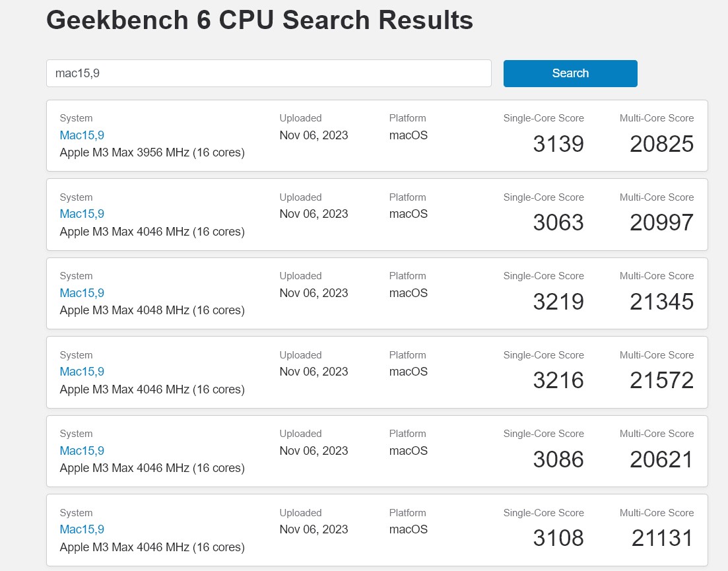This screenshot has width=728, height=571.
Task: Click the Apple M3 Max 3956 MHz description
Action: pyautogui.click(x=152, y=152)
